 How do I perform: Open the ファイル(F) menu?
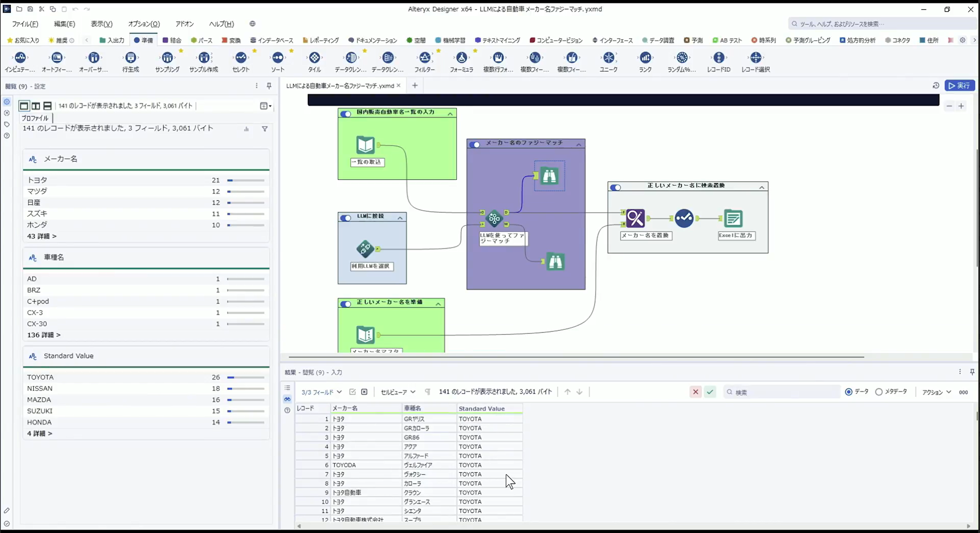click(x=25, y=24)
